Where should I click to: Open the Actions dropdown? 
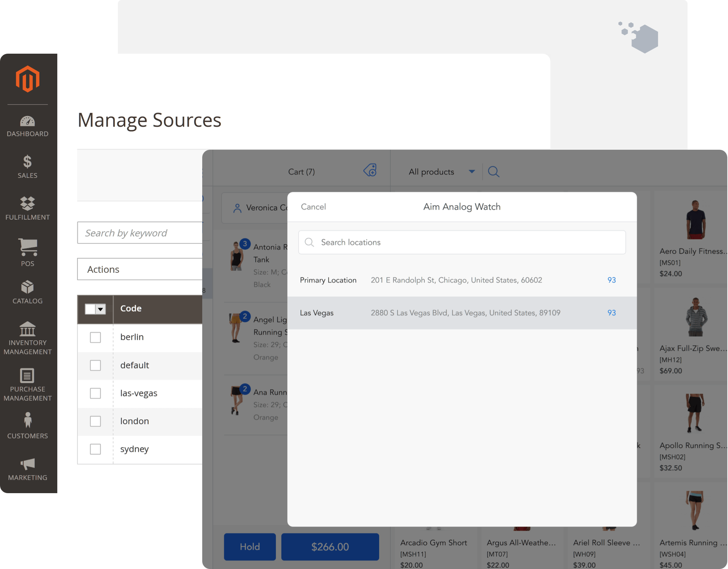(x=140, y=269)
